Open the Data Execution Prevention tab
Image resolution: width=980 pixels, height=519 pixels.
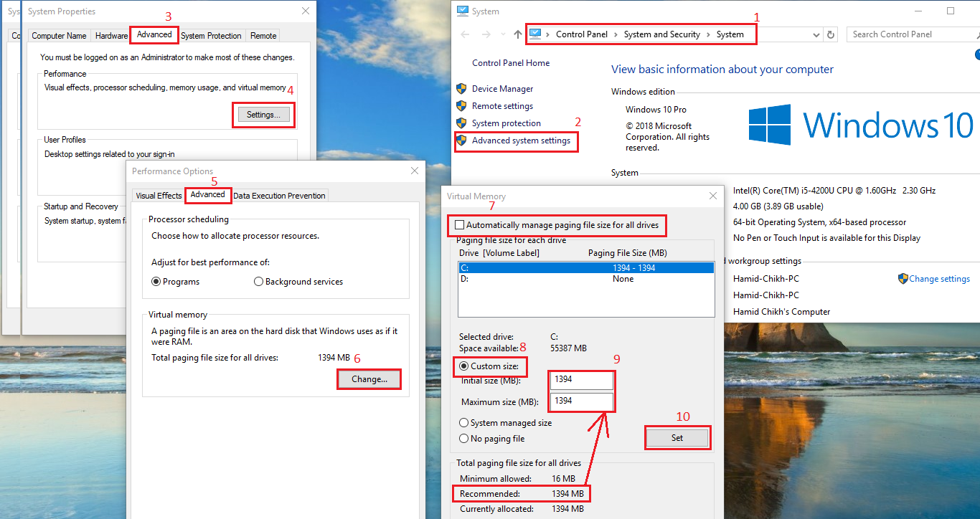pyautogui.click(x=279, y=196)
